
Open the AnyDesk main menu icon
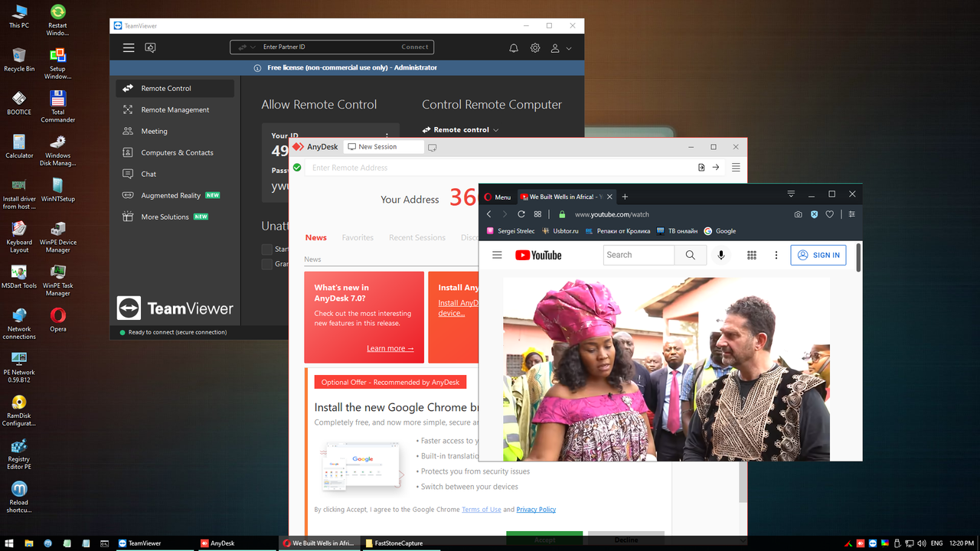click(x=736, y=167)
